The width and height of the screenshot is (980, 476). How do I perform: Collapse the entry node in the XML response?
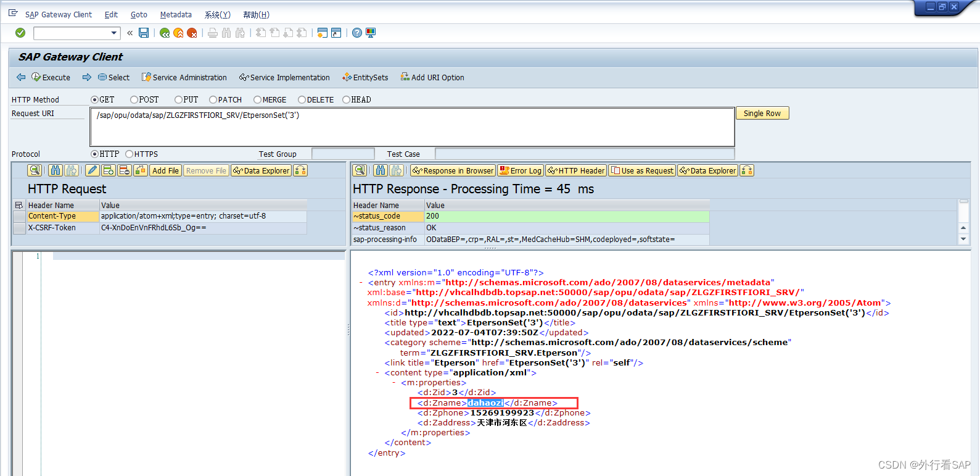[361, 283]
